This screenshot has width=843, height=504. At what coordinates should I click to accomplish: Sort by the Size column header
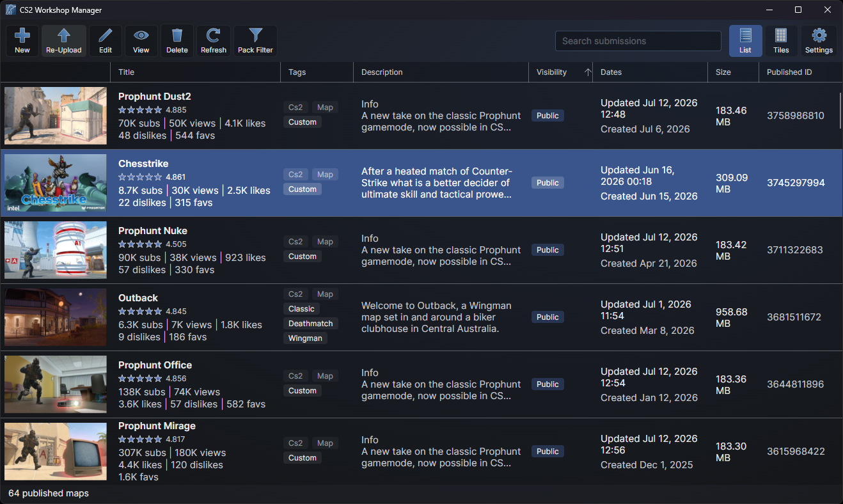(x=733, y=72)
